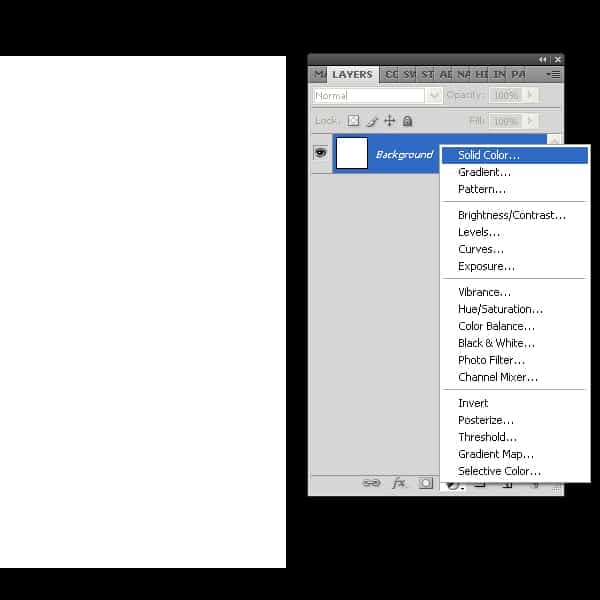Add a layer mask icon
Viewport: 600px width, 600px height.
click(426, 483)
